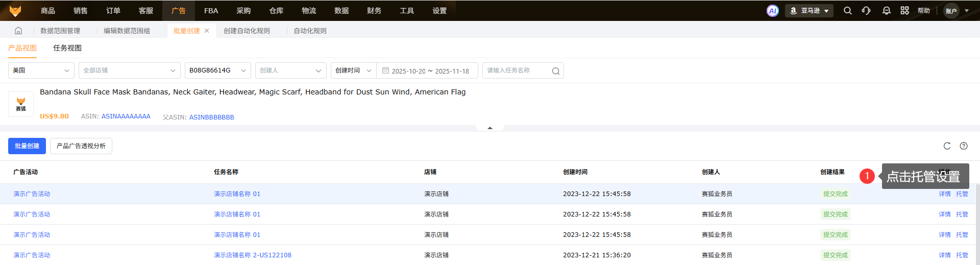Image resolution: width=980 pixels, height=265 pixels.
Task: Click the blue 批量创建 button
Action: 27,146
